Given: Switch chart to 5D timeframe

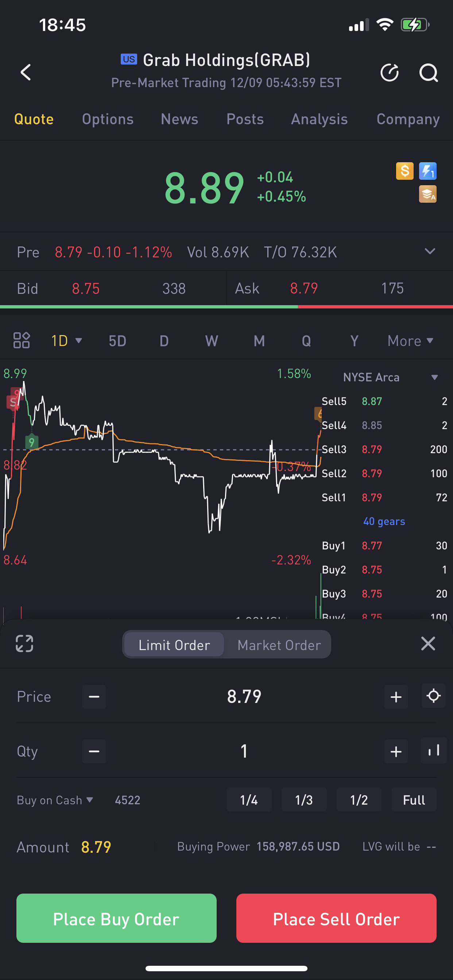Looking at the screenshot, I should [117, 341].
